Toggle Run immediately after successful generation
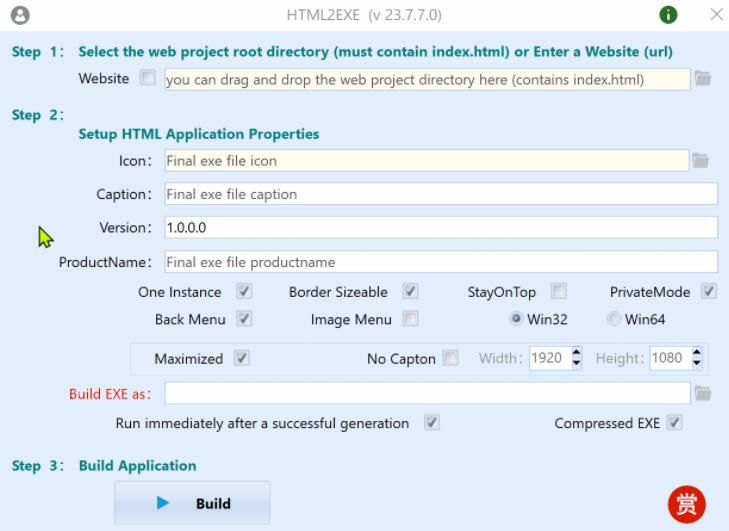Screen dimensions: 729x531 [x=432, y=423]
